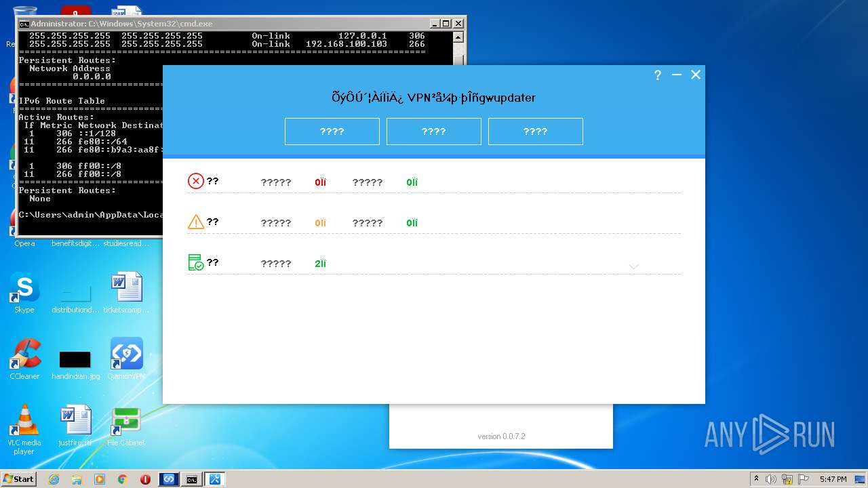Image resolution: width=868 pixels, height=488 pixels.
Task: Switch to the updater tools taskbar item
Action: pyautogui.click(x=215, y=479)
